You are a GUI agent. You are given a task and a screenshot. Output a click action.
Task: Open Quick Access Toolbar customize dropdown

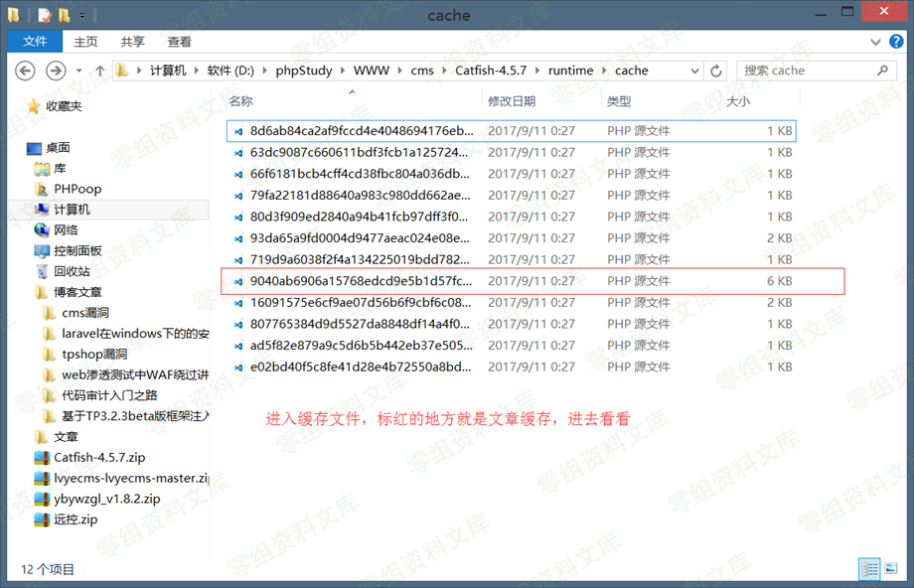[x=81, y=16]
